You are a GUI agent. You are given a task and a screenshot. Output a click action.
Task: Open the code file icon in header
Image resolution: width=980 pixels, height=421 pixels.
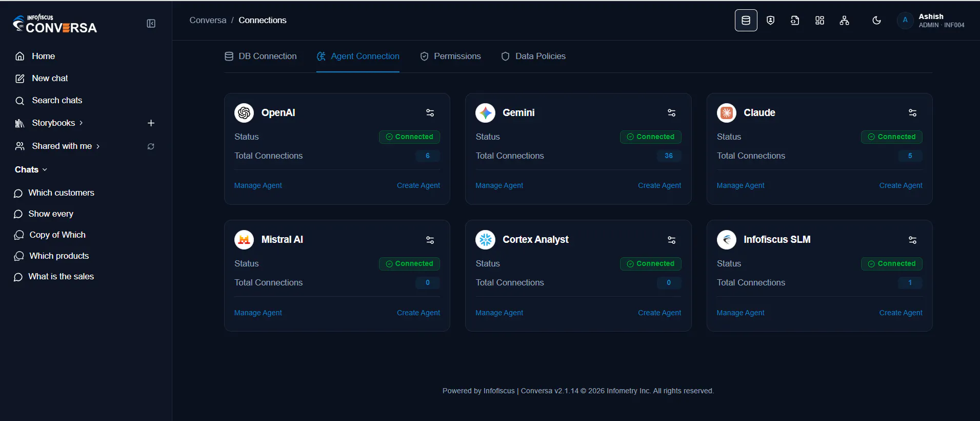coord(795,21)
